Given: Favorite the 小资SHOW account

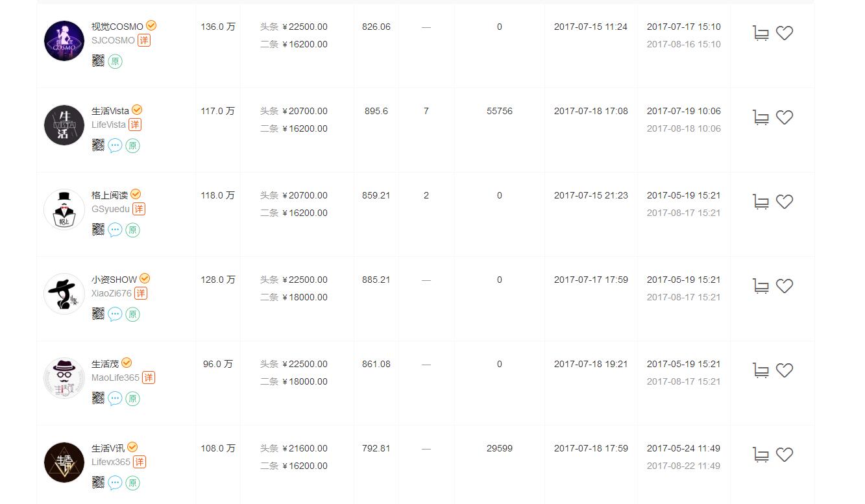Looking at the screenshot, I should [x=785, y=286].
